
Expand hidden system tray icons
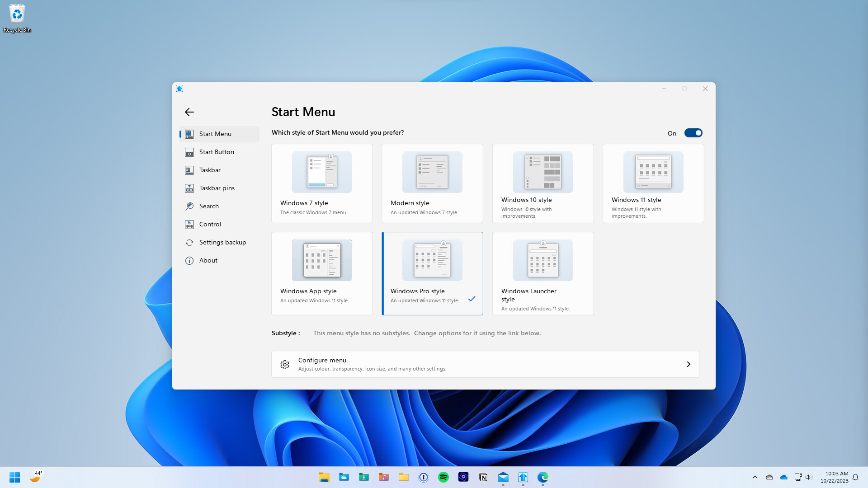(755, 477)
